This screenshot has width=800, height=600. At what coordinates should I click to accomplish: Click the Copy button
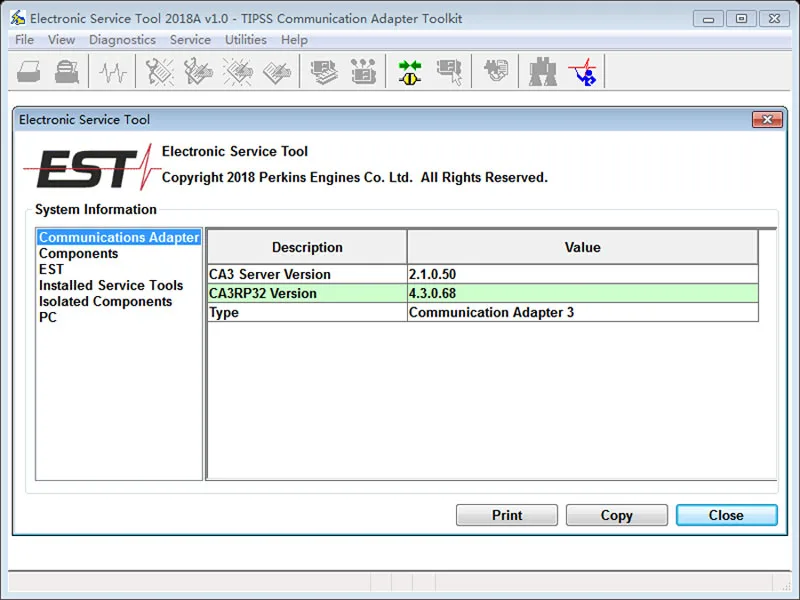pos(616,515)
